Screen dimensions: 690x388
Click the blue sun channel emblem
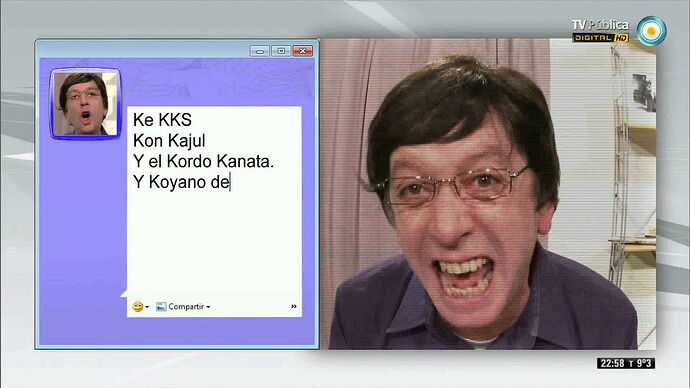point(652,31)
